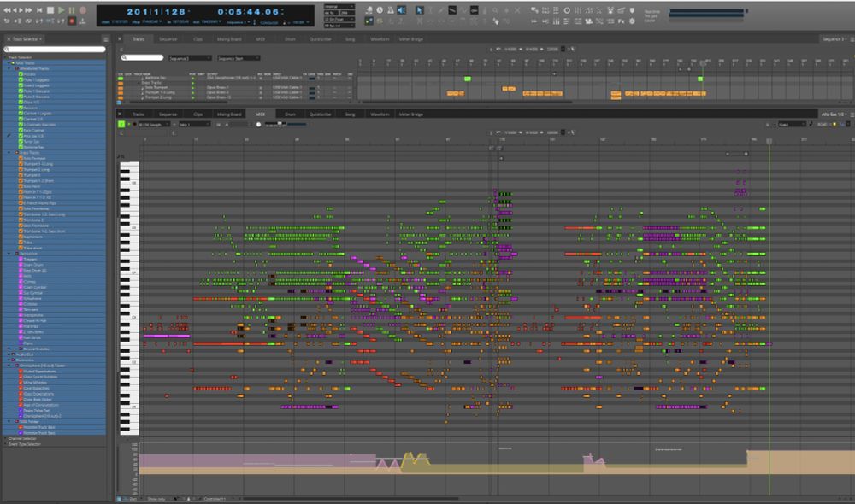Open the Take 1 dropdown in MIDI editor
855x504 pixels.
(194, 124)
